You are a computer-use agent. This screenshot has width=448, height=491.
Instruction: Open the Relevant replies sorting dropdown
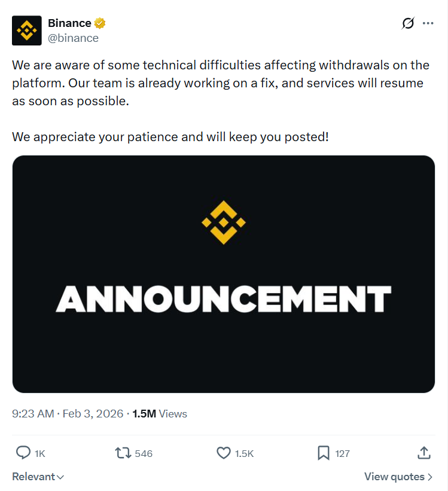tap(33, 477)
